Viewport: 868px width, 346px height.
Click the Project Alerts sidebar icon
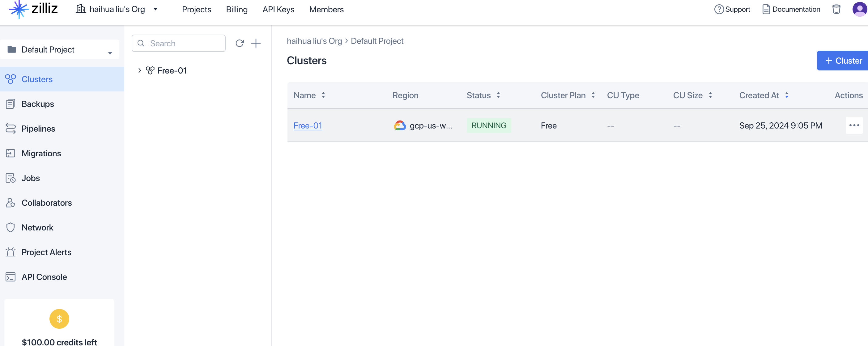pyautogui.click(x=10, y=251)
